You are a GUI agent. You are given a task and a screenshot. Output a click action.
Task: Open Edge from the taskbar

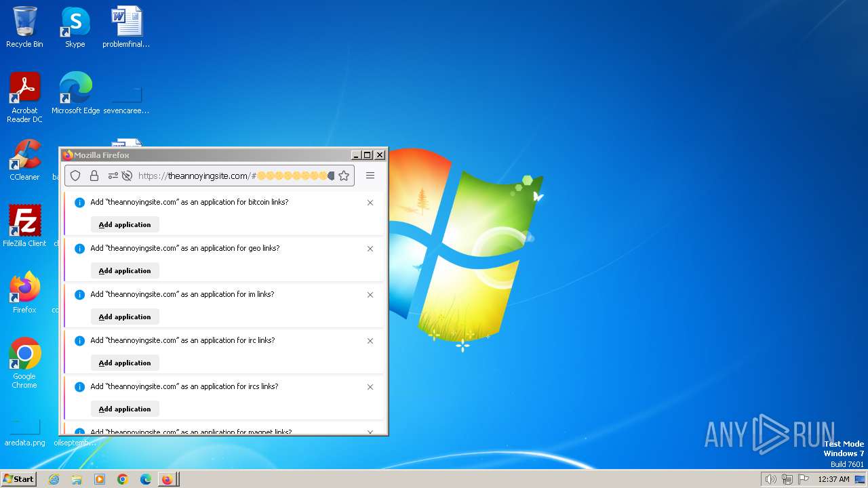(146, 479)
